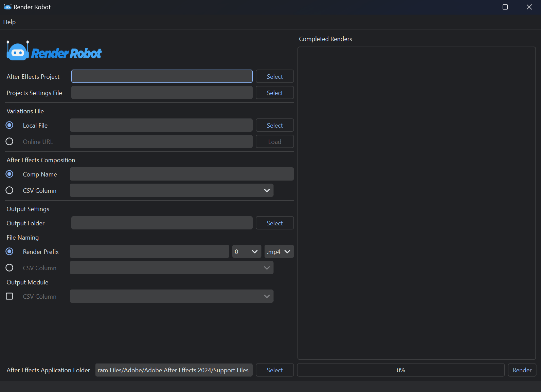Viewport: 541px width, 392px height.
Task: Click the Variations File section label
Action: pos(25,111)
